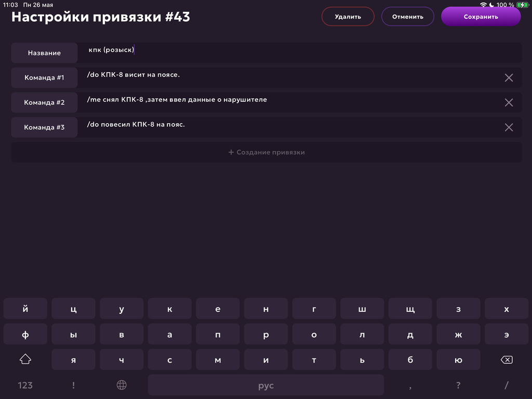Tap the л key

[x=362, y=335]
